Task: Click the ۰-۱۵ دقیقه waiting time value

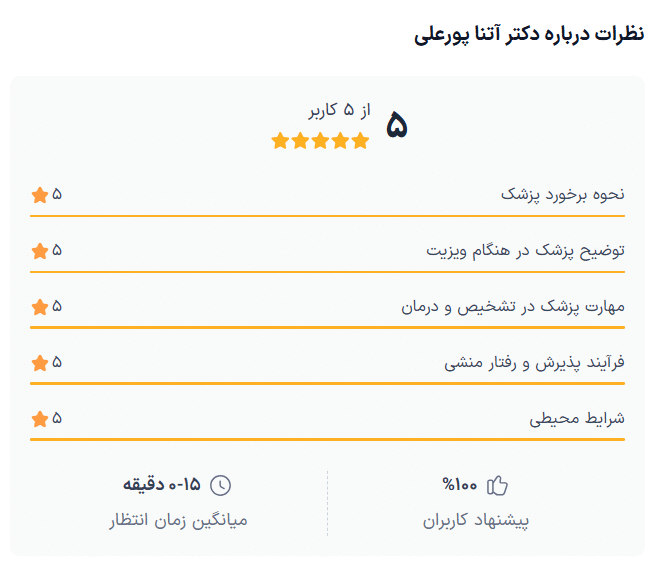Action: click(x=162, y=486)
